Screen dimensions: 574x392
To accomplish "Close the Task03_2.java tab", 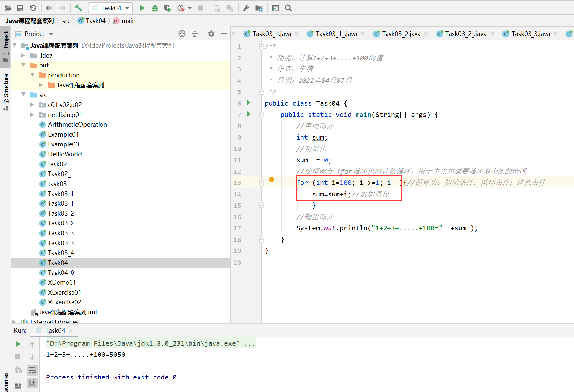I will (426, 34).
